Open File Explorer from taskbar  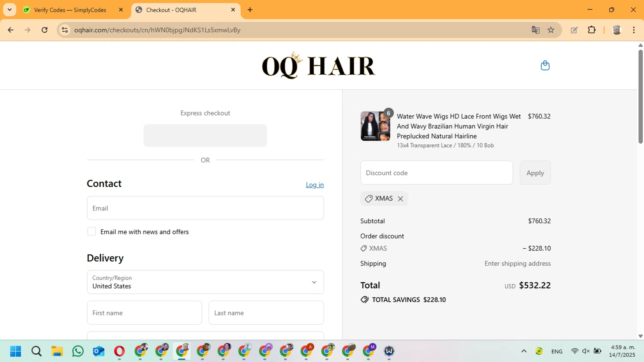(x=57, y=351)
